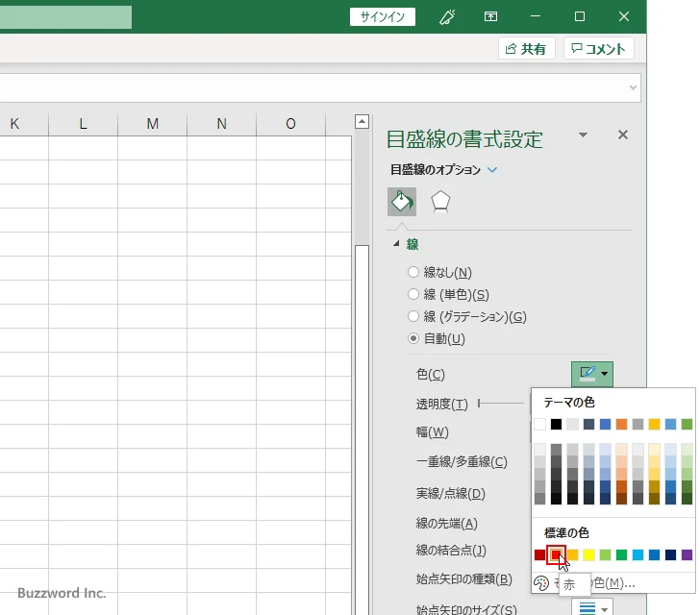Select the 自動(U) radio button
This screenshot has height=615, width=700.
(x=413, y=339)
